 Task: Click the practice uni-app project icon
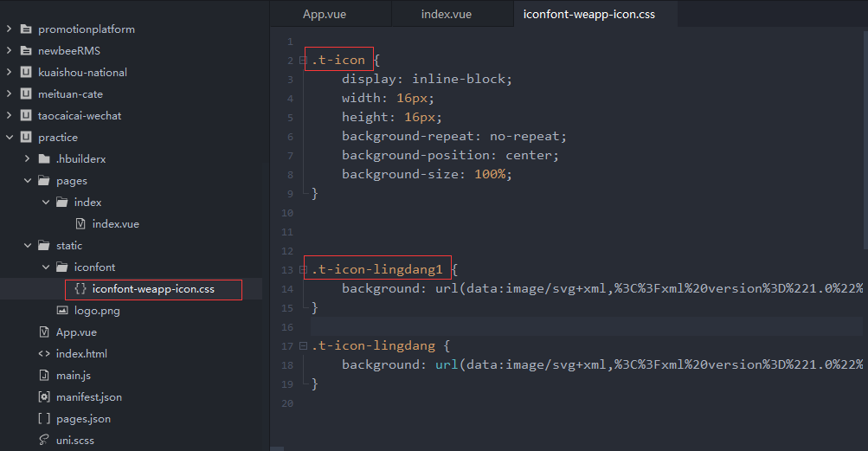point(26,137)
